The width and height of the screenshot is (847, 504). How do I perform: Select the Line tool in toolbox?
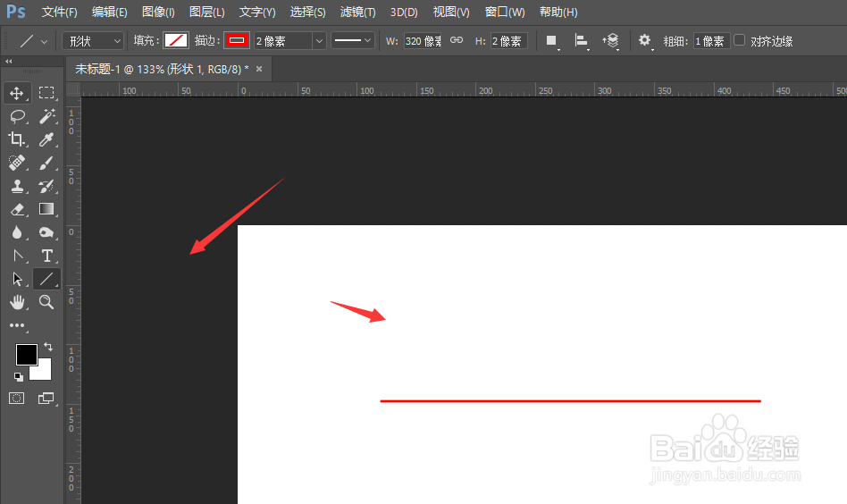[x=46, y=279]
